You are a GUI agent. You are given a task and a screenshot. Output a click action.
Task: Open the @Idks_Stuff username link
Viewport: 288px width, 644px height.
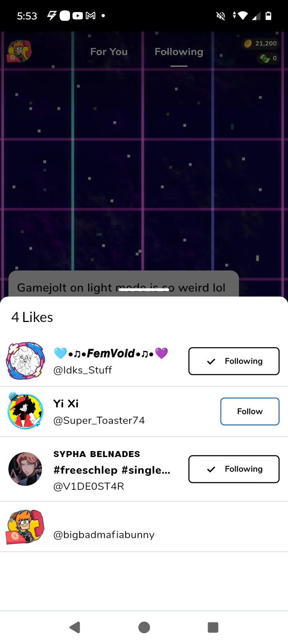(x=83, y=370)
